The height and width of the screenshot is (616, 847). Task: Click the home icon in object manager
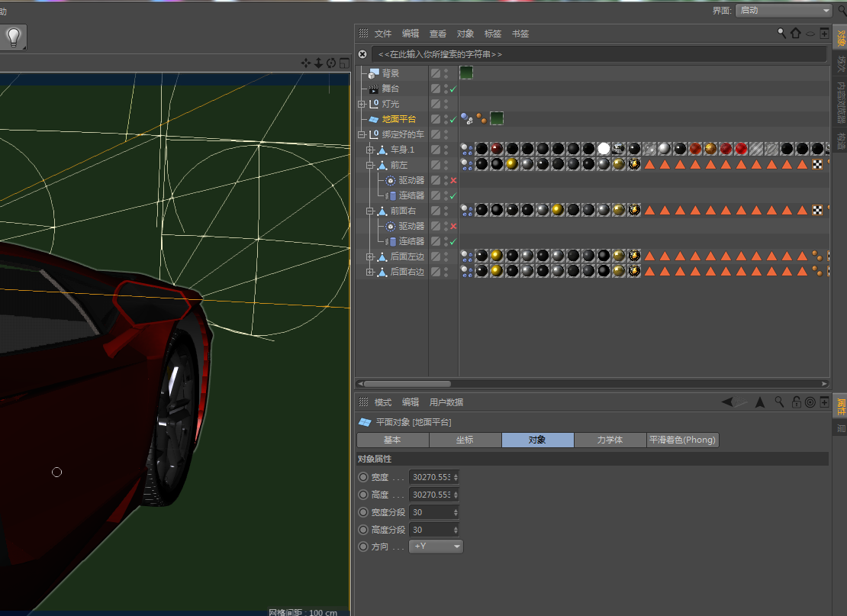click(796, 33)
